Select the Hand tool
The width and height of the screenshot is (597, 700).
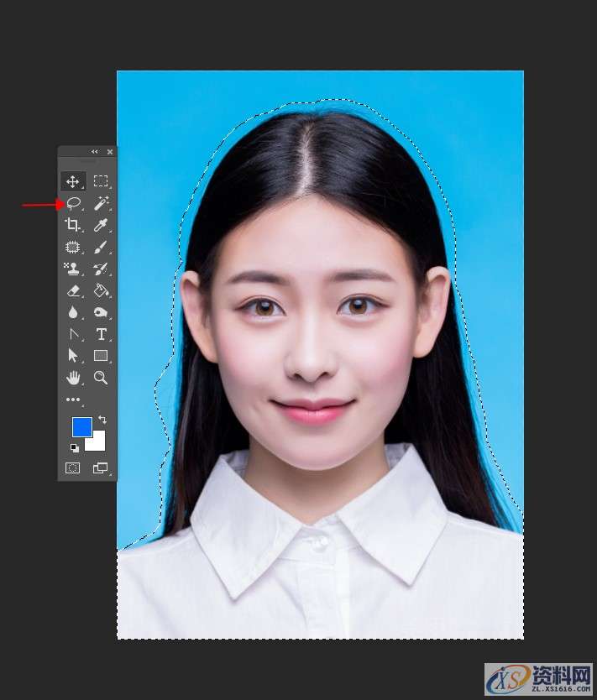[73, 378]
